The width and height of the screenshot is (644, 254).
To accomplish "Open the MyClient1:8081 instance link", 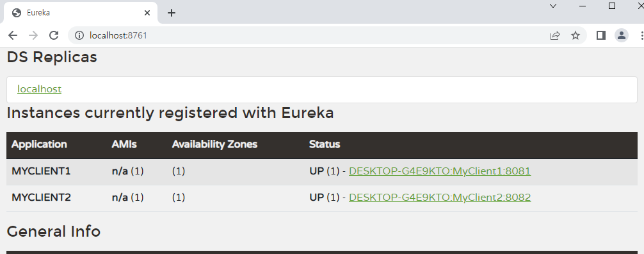I will tap(440, 171).
